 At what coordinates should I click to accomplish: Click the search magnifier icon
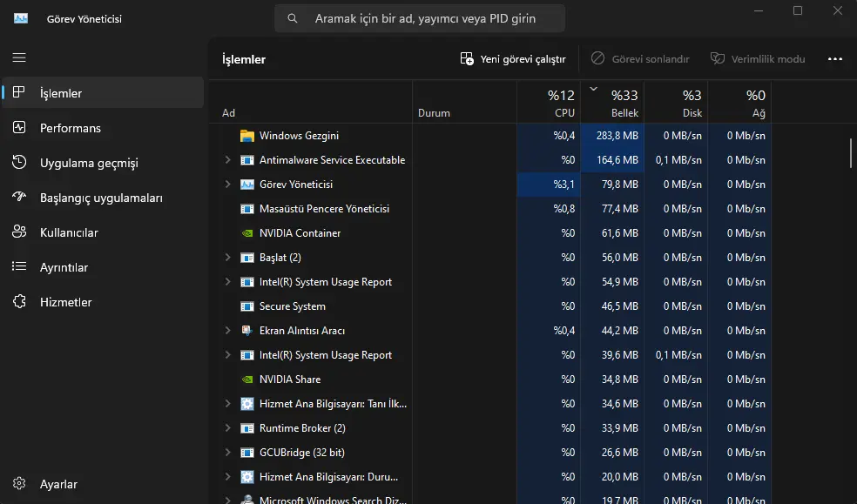tap(293, 18)
